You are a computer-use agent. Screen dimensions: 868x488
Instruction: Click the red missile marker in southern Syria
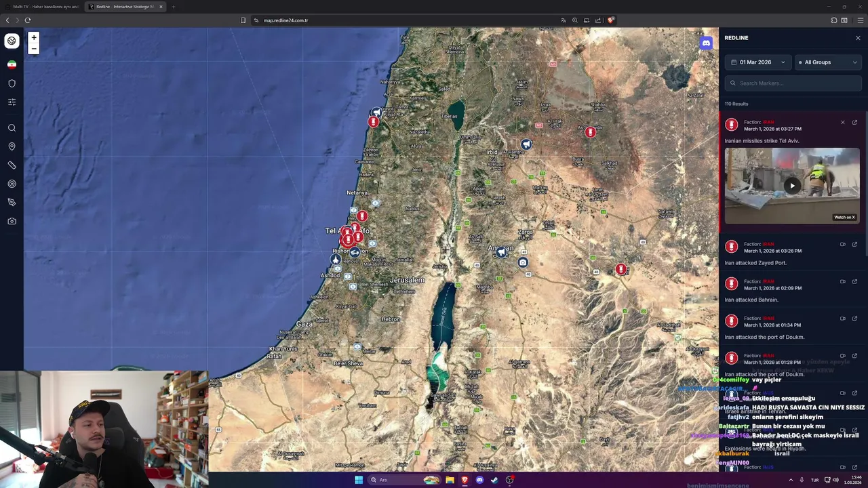(591, 132)
